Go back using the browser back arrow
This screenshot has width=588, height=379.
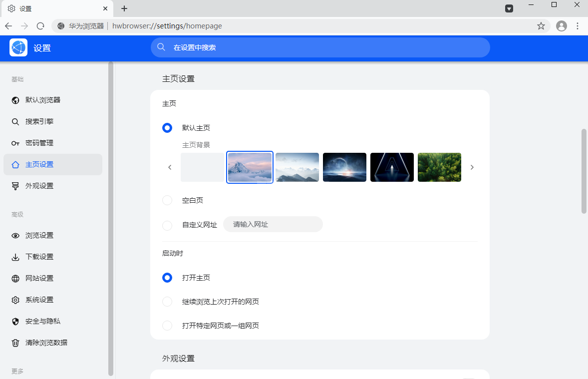(x=8, y=26)
